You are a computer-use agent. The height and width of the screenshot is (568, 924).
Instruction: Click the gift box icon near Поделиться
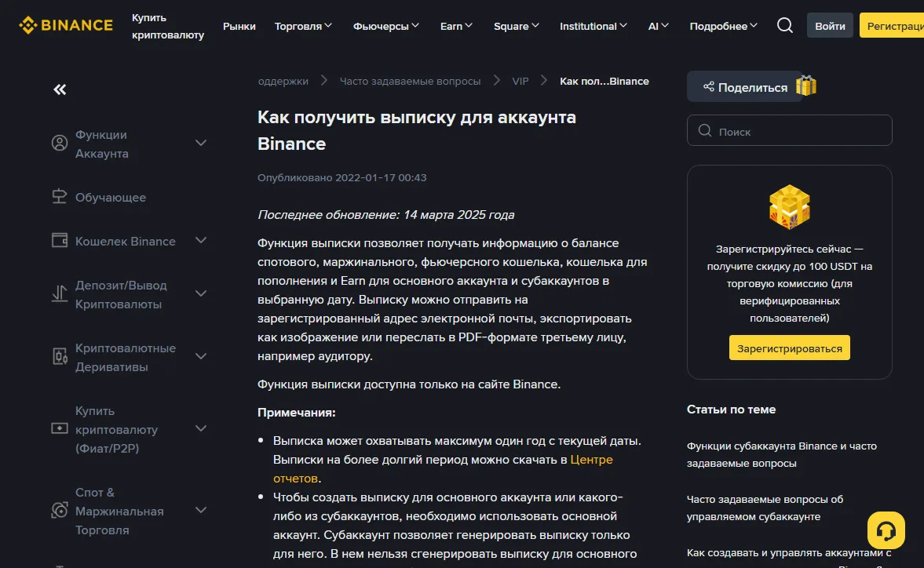pyautogui.click(x=806, y=86)
